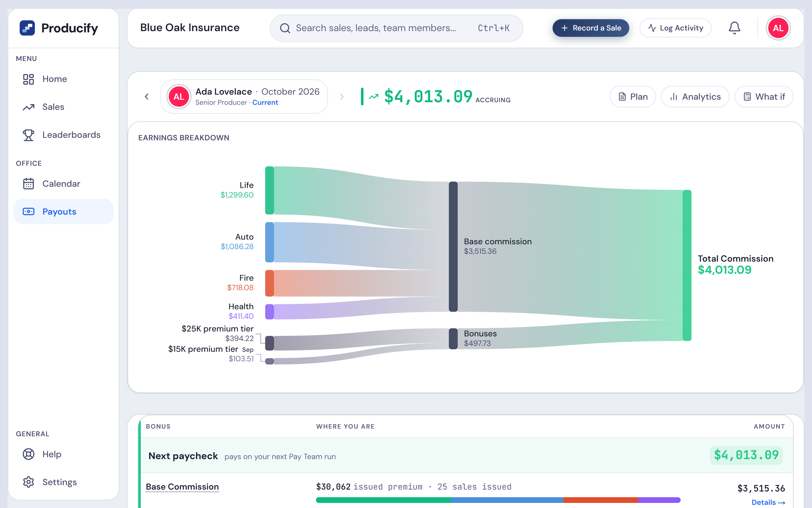This screenshot has width=812, height=508.
Task: Click the Fire orange node in chart
Action: coord(269,283)
